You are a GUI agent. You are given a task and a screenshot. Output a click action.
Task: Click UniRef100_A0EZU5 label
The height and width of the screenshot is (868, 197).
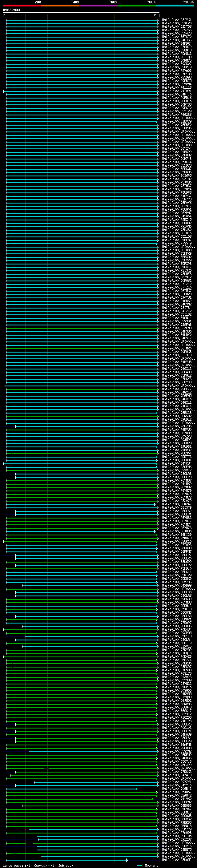click(x=176, y=426)
